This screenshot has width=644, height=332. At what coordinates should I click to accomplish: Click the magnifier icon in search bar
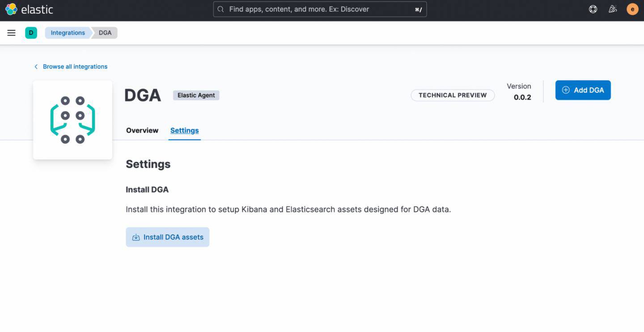click(221, 9)
